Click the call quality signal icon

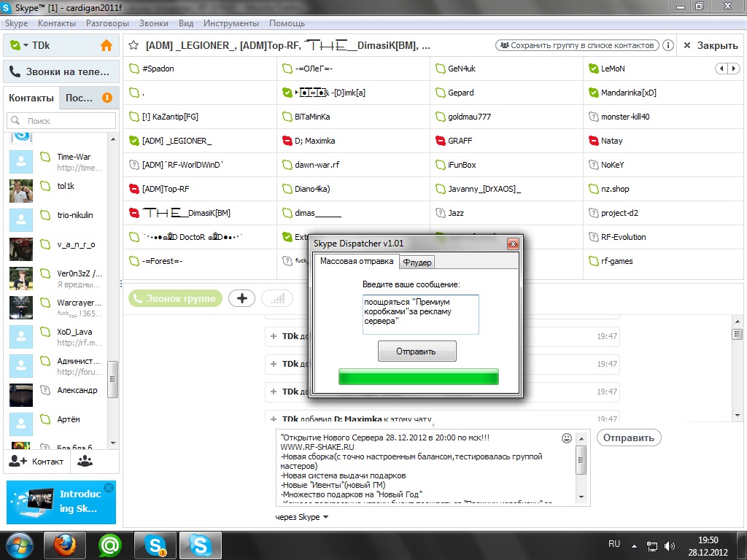[277, 298]
